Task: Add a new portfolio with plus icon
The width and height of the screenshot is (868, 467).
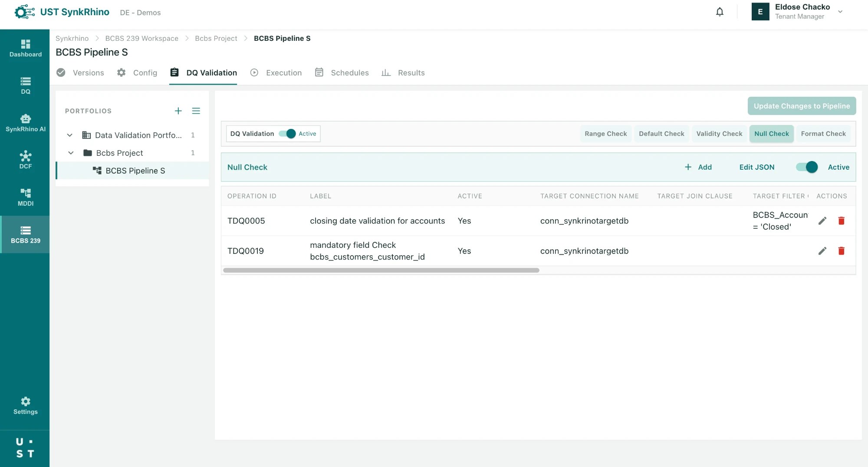Action: [178, 111]
